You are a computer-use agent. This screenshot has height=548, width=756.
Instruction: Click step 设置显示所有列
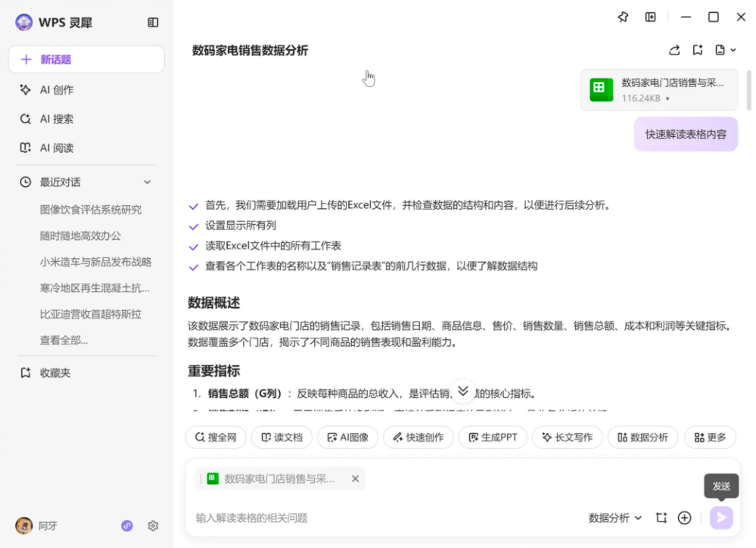[x=241, y=226]
